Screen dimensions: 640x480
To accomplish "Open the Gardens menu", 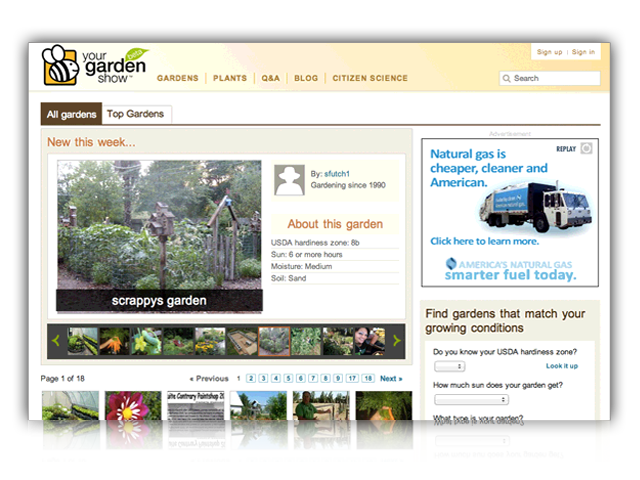I will pyautogui.click(x=178, y=78).
